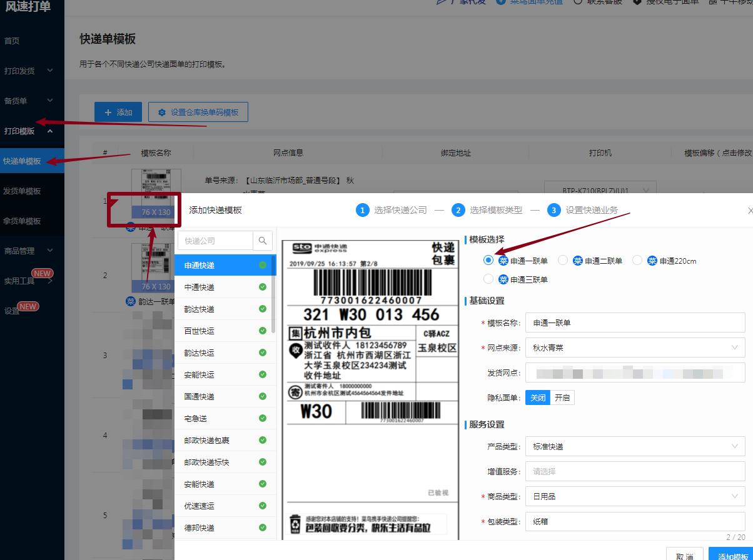Click the gear icon on 设置仓库换单码模板 button
Viewport: 753px width, 560px height.
pyautogui.click(x=163, y=112)
